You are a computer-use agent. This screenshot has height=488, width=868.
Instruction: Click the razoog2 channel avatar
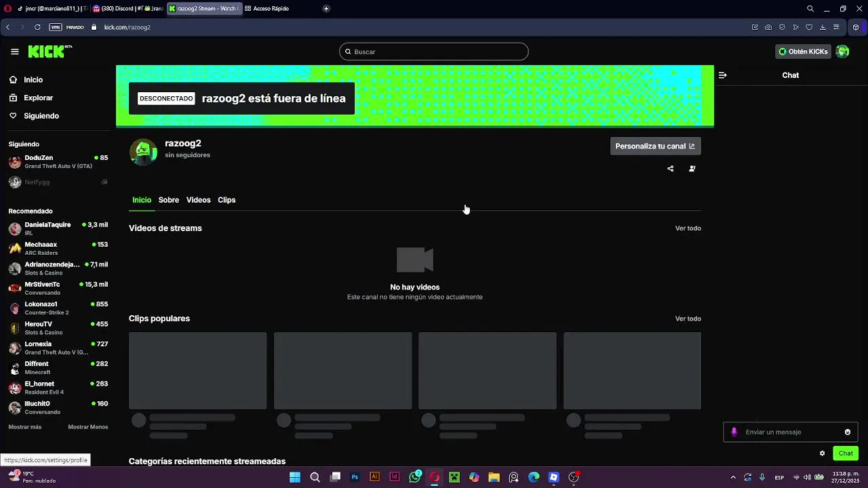[143, 152]
